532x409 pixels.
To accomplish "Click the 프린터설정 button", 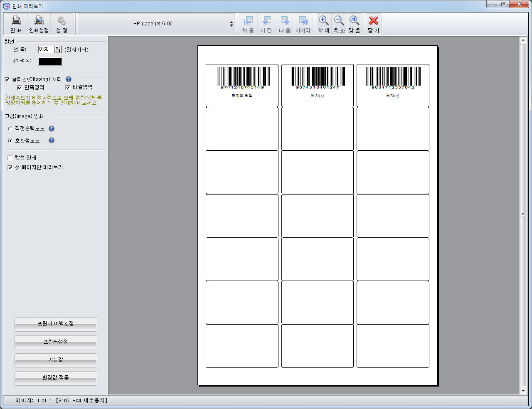I will click(56, 342).
